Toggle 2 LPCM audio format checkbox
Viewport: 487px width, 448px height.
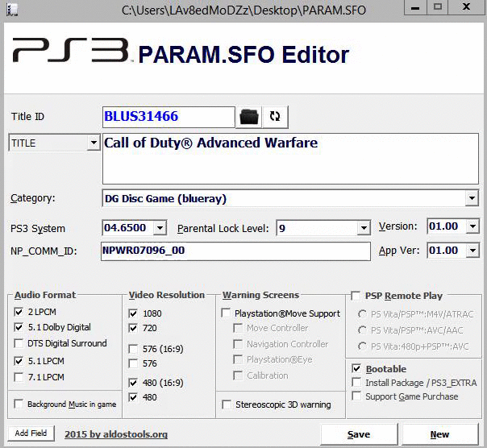click(x=19, y=312)
